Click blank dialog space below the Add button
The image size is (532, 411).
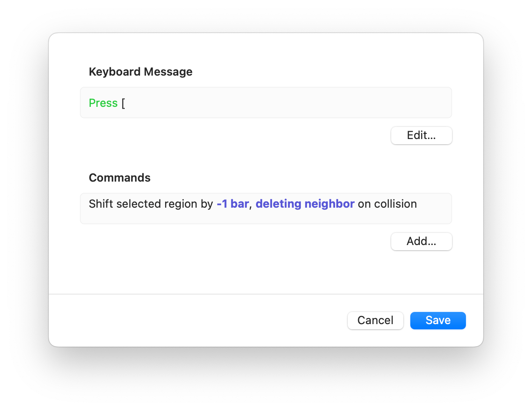click(x=266, y=272)
